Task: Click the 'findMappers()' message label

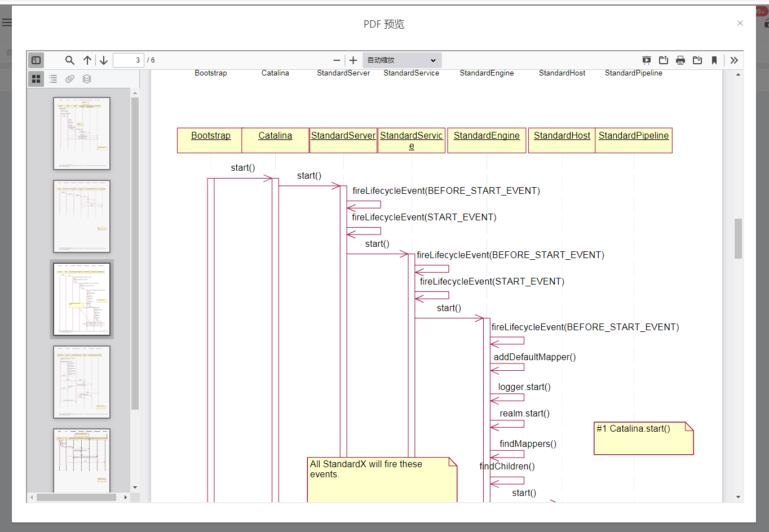Action: 528,444
